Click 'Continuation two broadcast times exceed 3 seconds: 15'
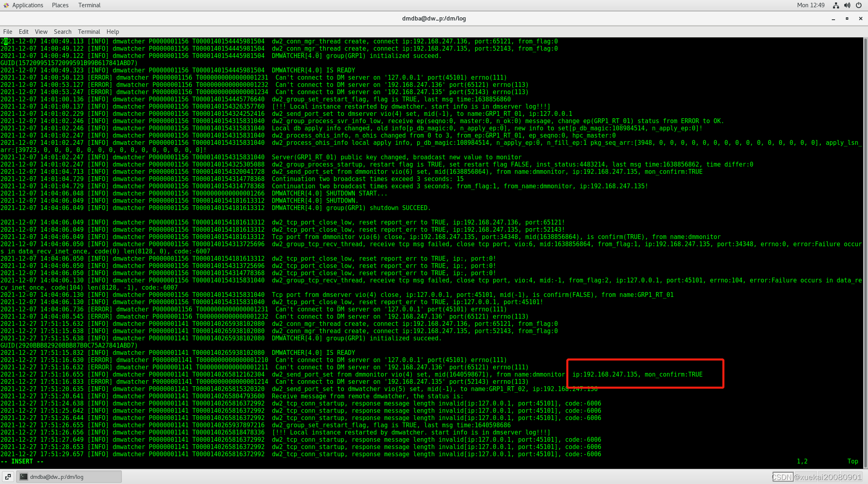 point(368,179)
